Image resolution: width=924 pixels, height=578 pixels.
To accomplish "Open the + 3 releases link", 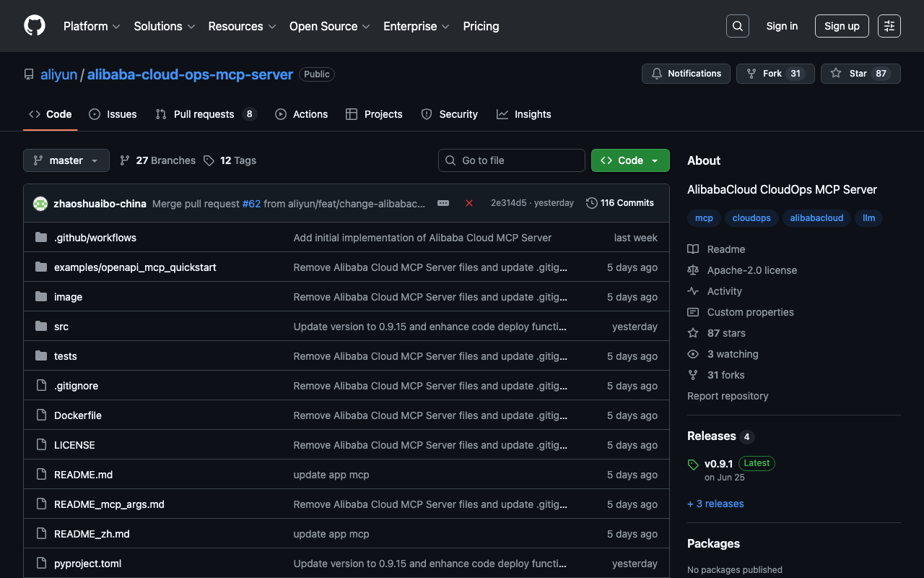I will [x=715, y=504].
